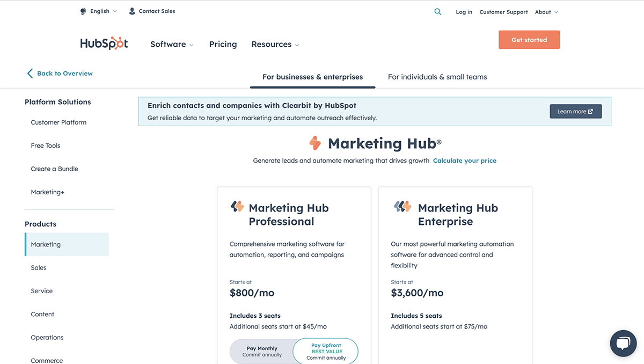This screenshot has width=644, height=364.
Task: Click the Marketing Hub Enterprise icon
Action: point(402,207)
